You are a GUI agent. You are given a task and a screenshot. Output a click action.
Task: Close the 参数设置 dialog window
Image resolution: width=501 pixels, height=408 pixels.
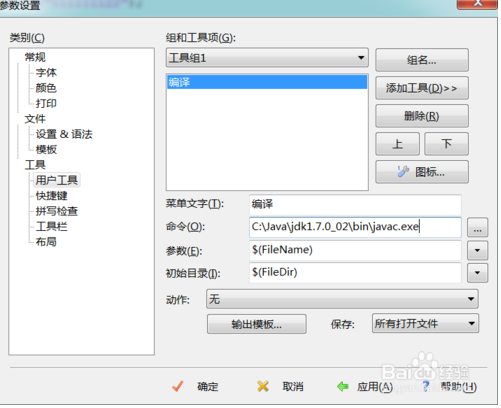477,4
